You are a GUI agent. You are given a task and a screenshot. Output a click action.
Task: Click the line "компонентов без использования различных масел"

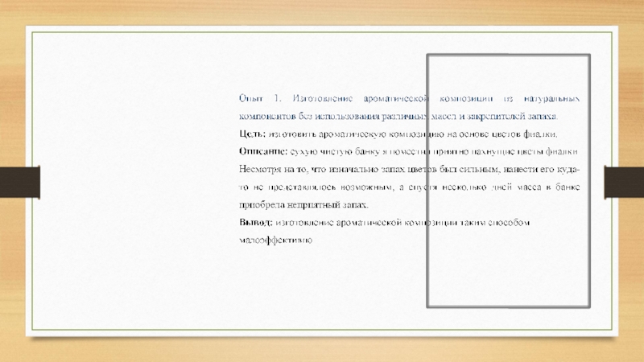pyautogui.click(x=398, y=117)
